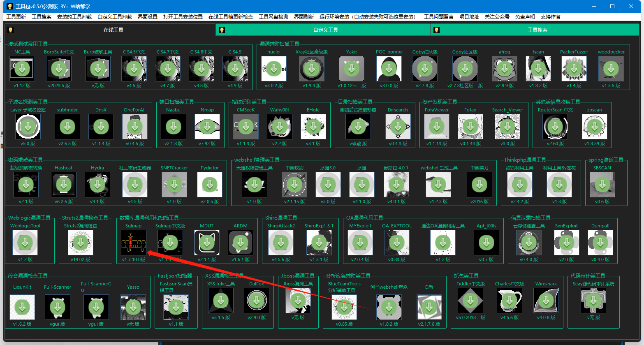Open 工具网盘检测 menu item
644x345 pixels.
(x=273, y=17)
